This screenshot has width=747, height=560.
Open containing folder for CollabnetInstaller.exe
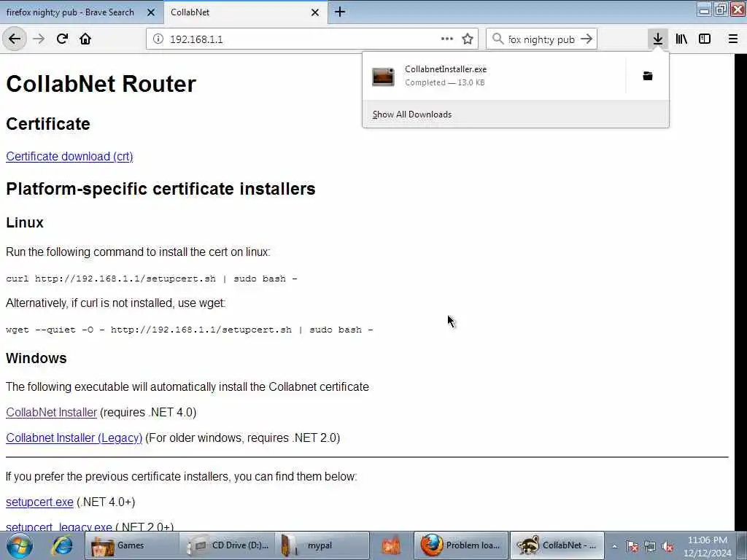coord(648,76)
